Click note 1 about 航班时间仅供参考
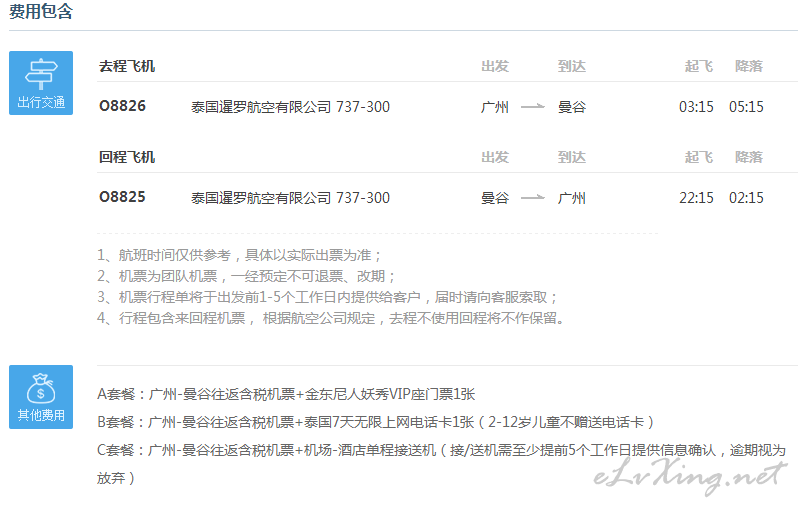This screenshot has height=509, width=798. point(239,255)
